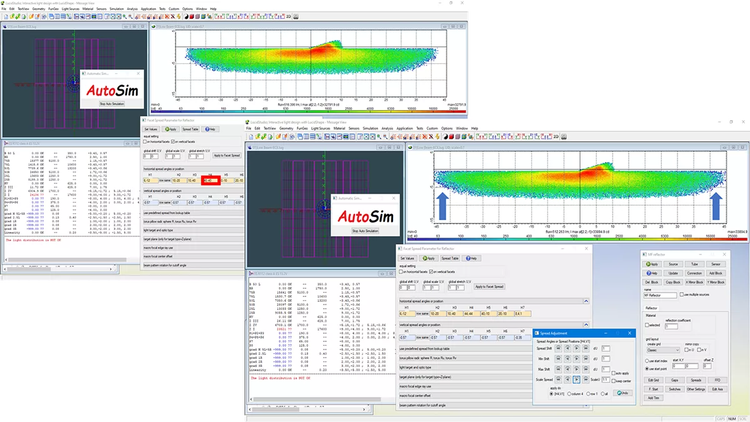Toggle 'on vertical facets' in front Facet Spread dialog
Image resolution: width=750 pixels, height=422 pixels.
[431, 272]
